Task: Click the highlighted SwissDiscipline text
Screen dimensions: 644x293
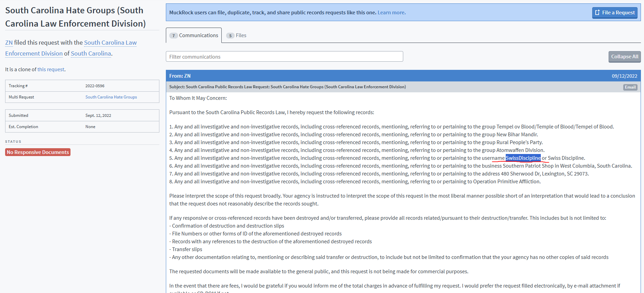Action: tap(523, 158)
